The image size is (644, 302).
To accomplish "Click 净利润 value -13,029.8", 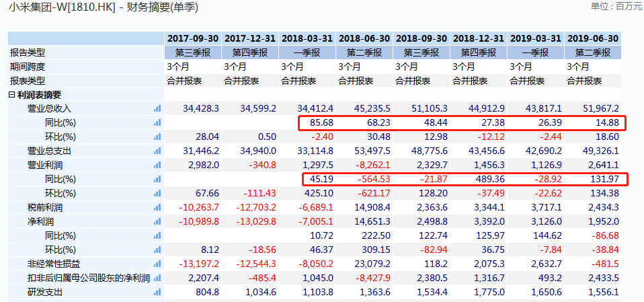I will tap(256, 221).
